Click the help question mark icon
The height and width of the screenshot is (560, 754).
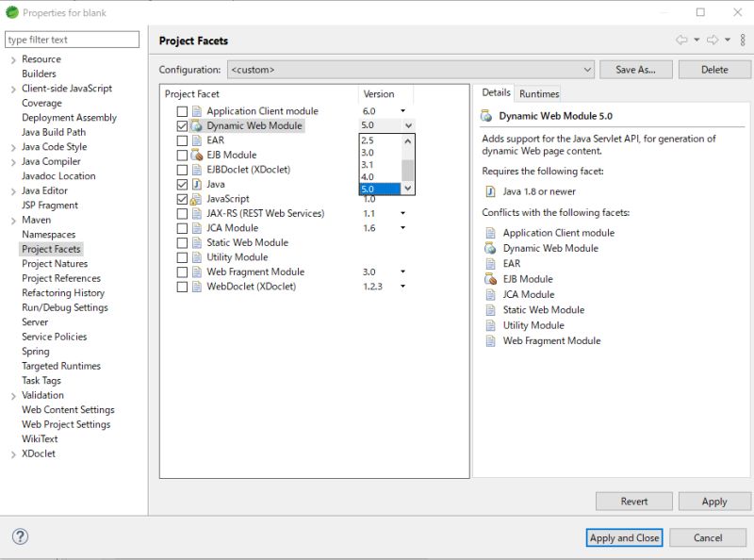20,536
